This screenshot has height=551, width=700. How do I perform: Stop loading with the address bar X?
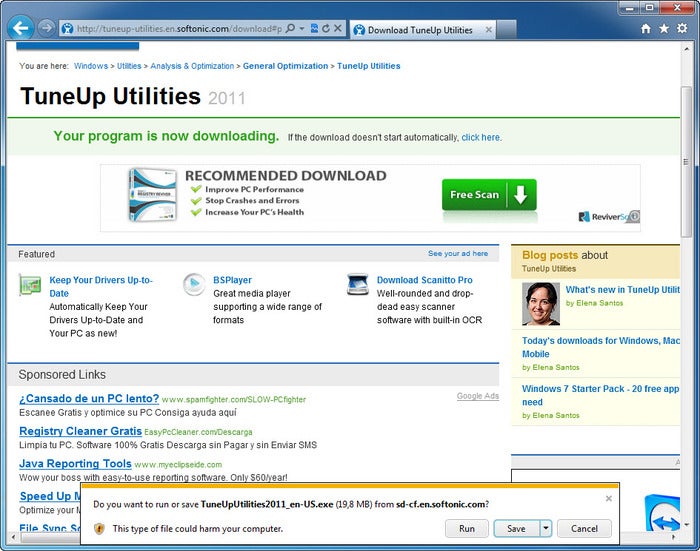click(338, 29)
